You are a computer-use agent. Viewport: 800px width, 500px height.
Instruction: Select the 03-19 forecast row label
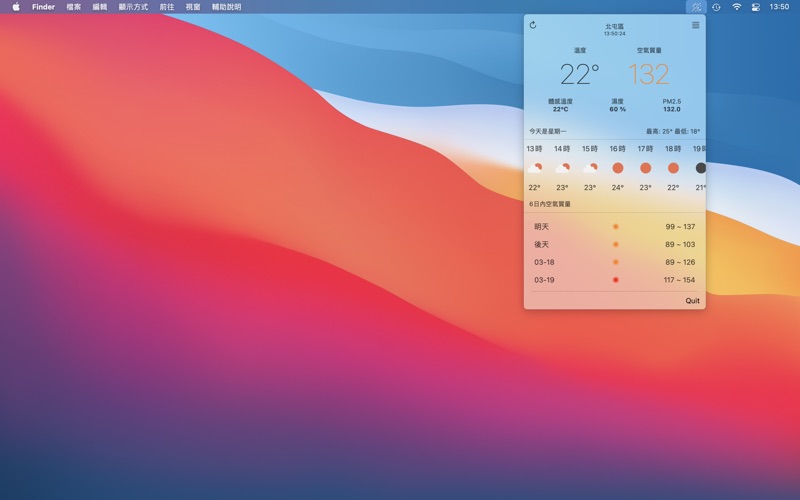pos(544,280)
